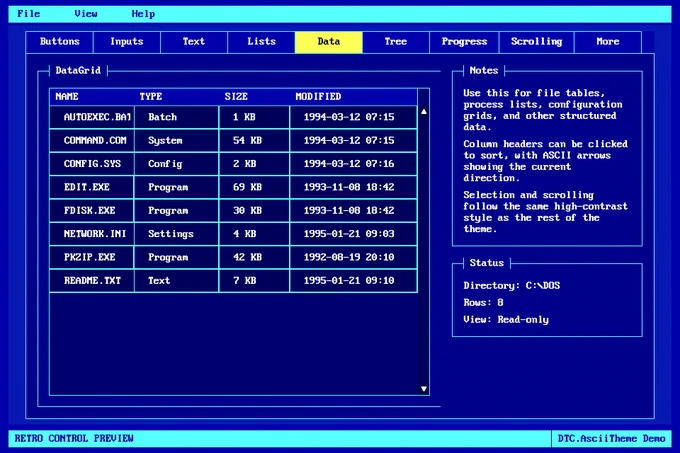Viewport: 680px width, 453px height.
Task: Switch to the Lists tab
Action: click(262, 42)
